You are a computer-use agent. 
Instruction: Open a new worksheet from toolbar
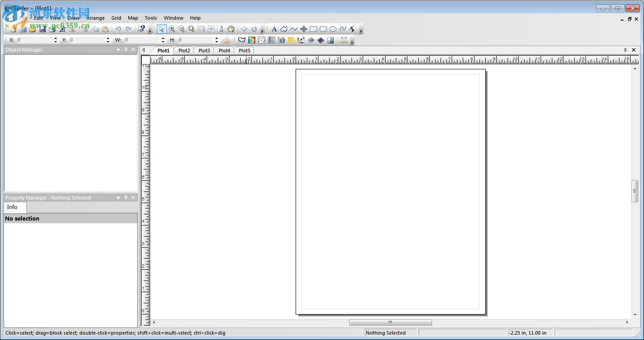(x=23, y=29)
